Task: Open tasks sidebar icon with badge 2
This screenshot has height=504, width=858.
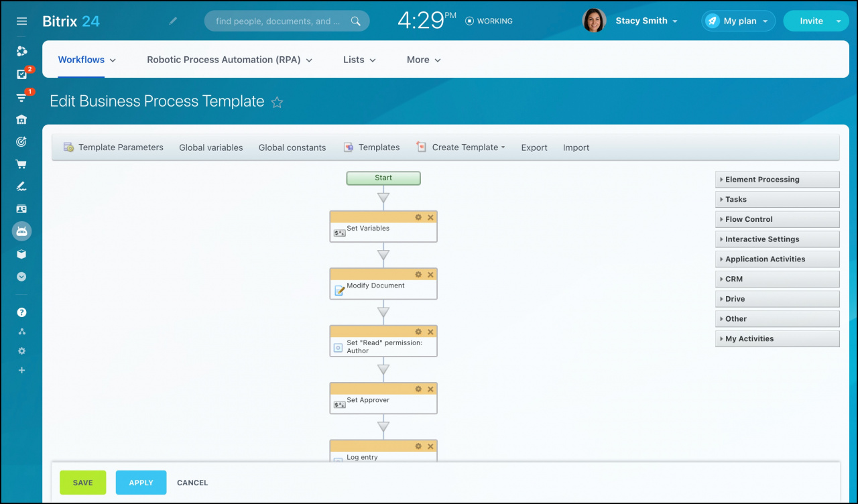Action: click(22, 74)
